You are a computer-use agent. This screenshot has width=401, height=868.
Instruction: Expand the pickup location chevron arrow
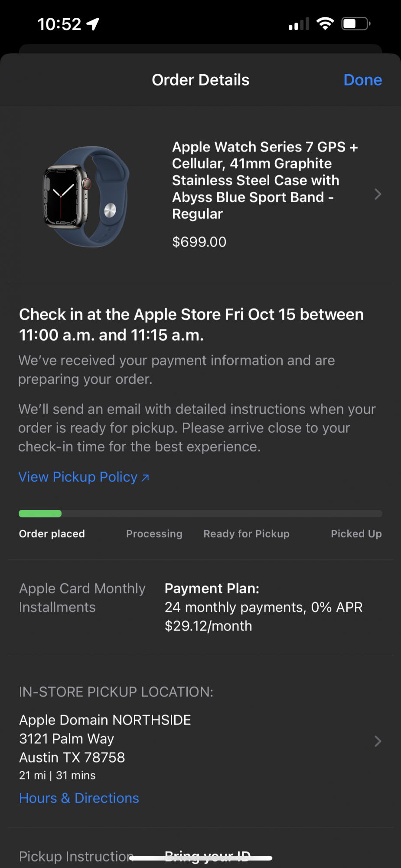(378, 741)
